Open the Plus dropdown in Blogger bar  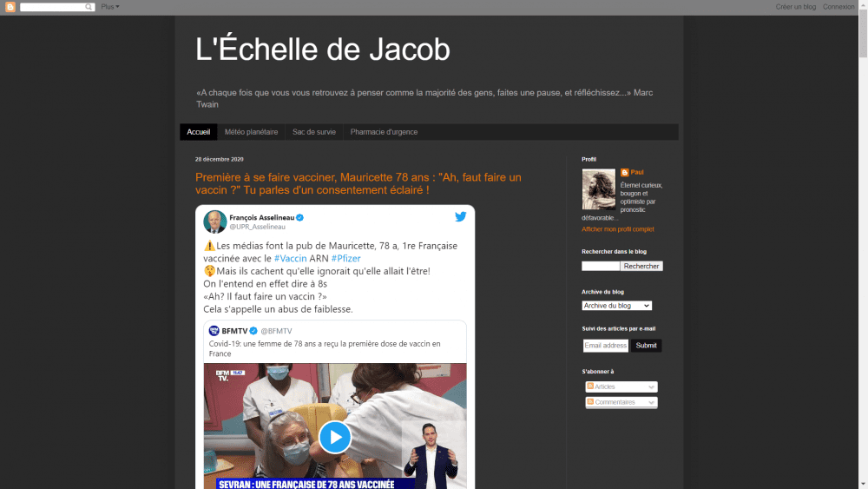[110, 7]
